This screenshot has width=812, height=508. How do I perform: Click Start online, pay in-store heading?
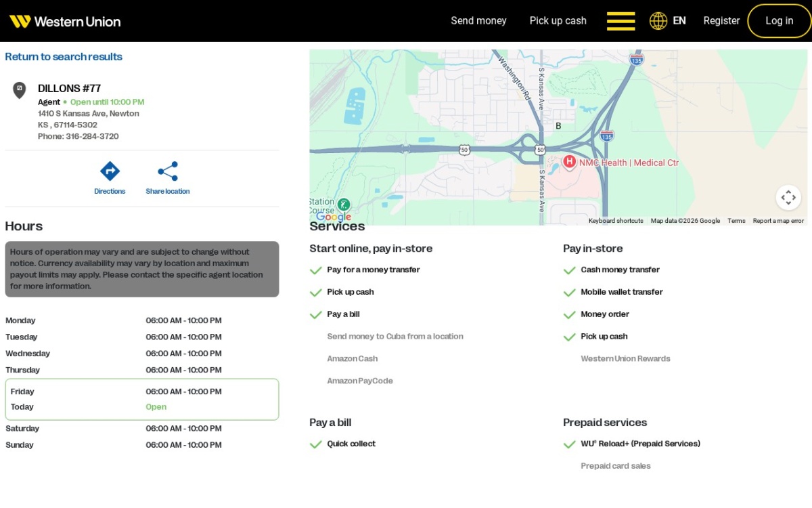click(371, 249)
